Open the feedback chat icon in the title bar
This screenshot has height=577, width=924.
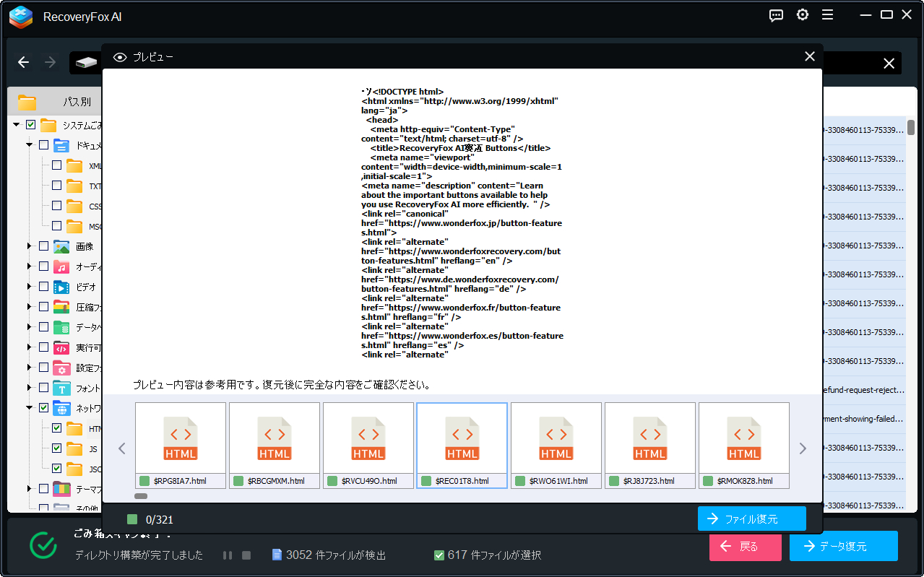coord(777,15)
